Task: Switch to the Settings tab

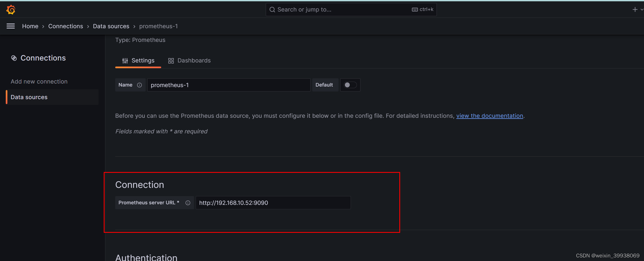Action: click(138, 61)
